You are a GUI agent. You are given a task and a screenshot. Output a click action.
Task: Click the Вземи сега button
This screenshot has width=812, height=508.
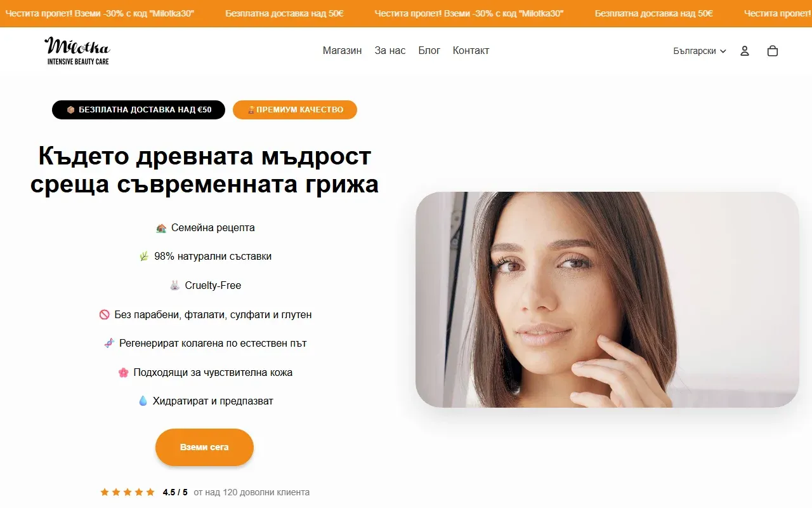pos(204,447)
